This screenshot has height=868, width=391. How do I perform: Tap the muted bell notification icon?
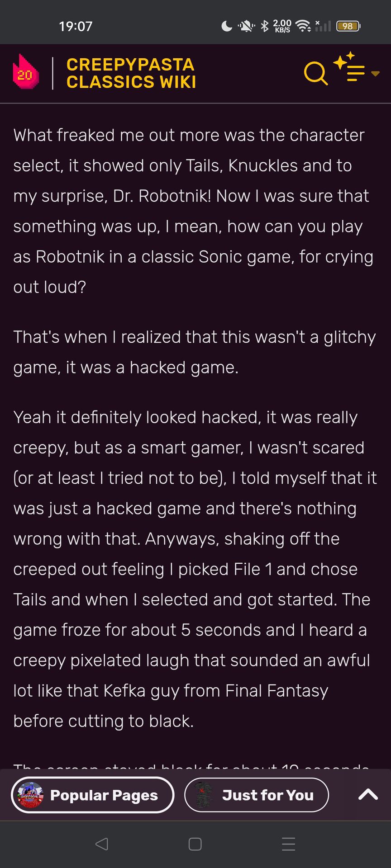pos(246,26)
